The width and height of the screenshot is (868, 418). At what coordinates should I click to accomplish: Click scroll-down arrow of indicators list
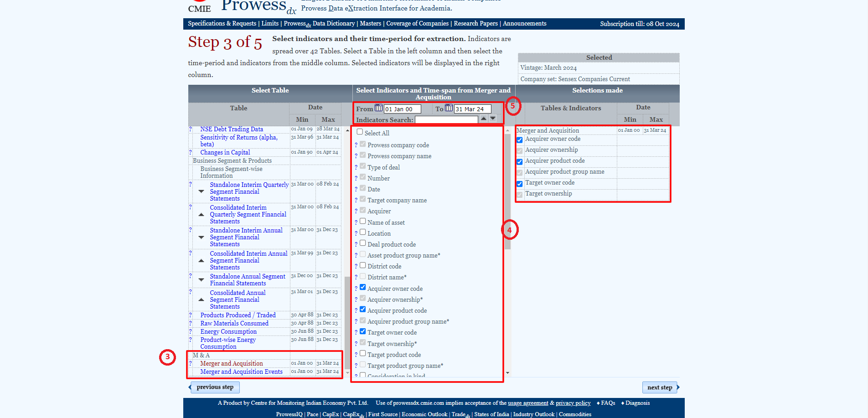point(508,373)
